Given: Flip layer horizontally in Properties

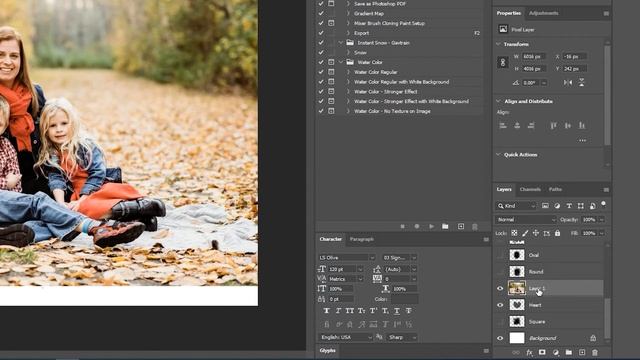Looking at the screenshot, I should (568, 82).
